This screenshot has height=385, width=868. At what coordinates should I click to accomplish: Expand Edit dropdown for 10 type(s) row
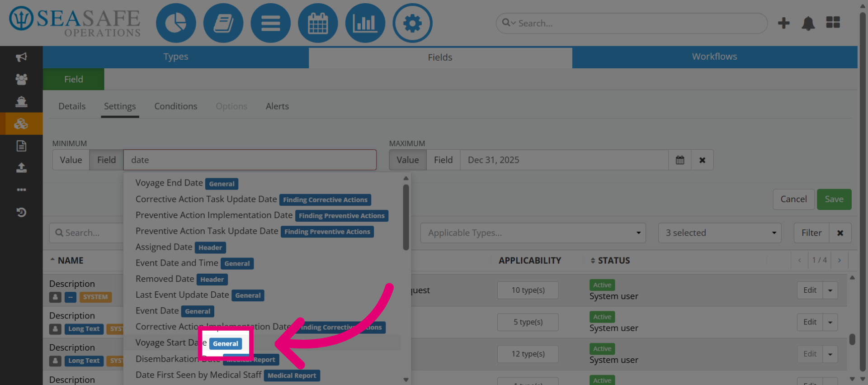[x=830, y=290]
